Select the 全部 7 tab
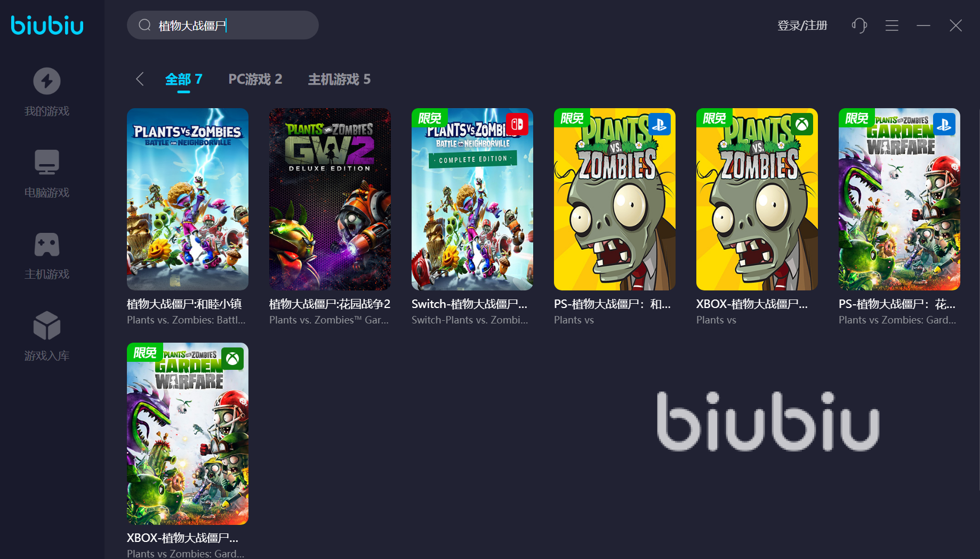This screenshot has width=980, height=559. pyautogui.click(x=183, y=79)
